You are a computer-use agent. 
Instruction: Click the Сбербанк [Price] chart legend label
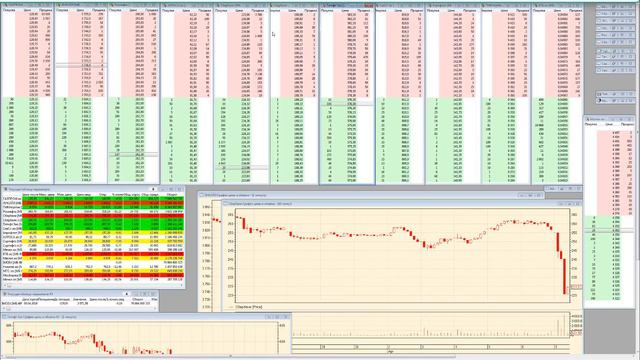coord(249,307)
